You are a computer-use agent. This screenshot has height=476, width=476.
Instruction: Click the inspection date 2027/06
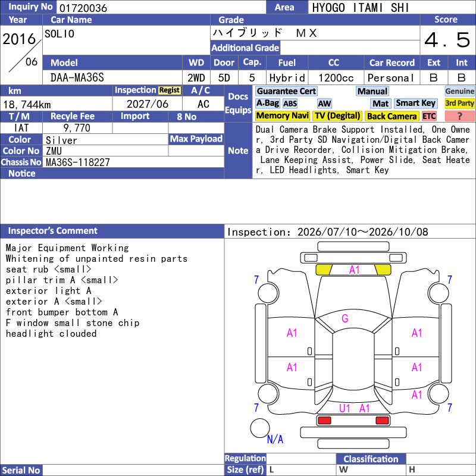148,104
